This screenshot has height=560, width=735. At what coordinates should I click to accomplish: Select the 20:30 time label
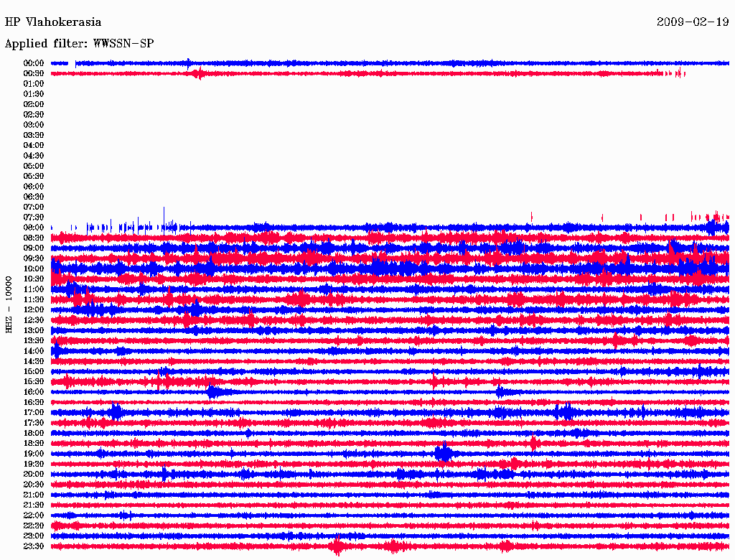[33, 485]
